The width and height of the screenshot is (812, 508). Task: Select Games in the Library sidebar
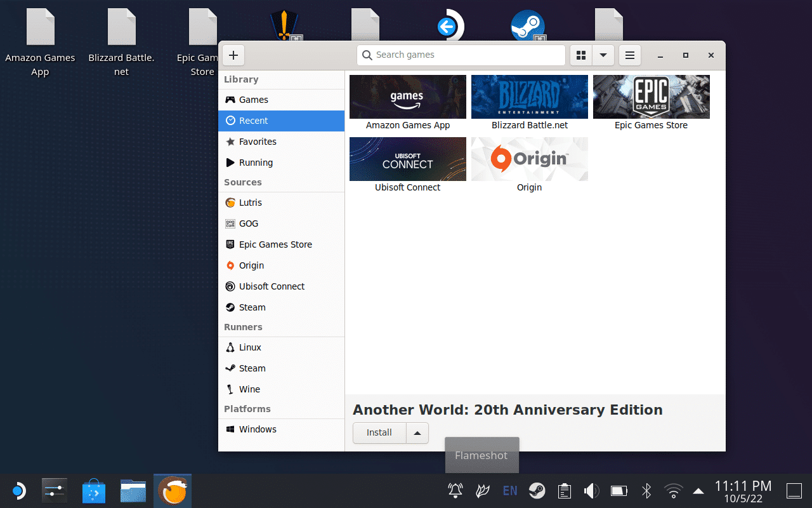click(281, 100)
